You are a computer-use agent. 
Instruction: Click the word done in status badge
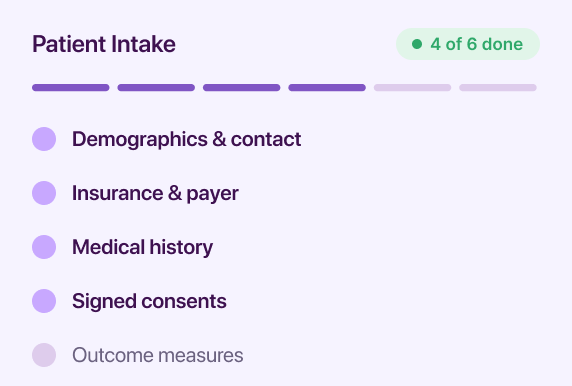[502, 44]
